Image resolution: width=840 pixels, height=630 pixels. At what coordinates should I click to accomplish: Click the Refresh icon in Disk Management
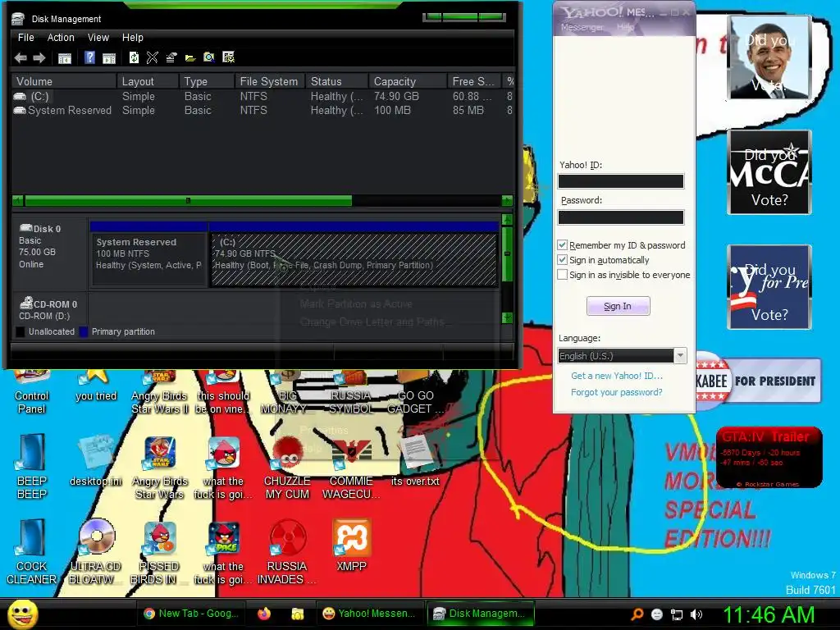[134, 57]
